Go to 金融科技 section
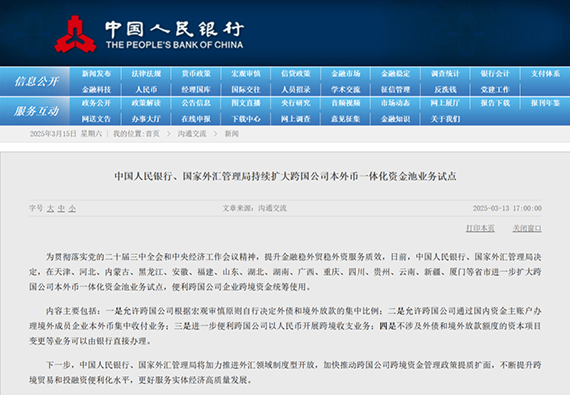Viewport: 570px width, 395px height. [x=96, y=89]
